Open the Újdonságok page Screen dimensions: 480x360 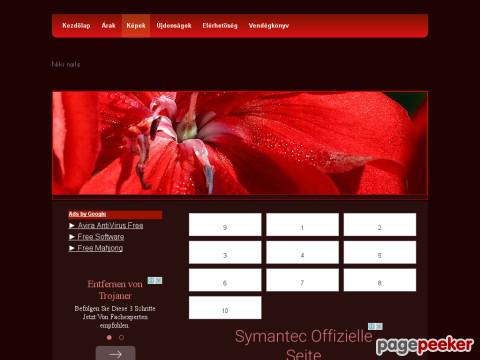174,26
